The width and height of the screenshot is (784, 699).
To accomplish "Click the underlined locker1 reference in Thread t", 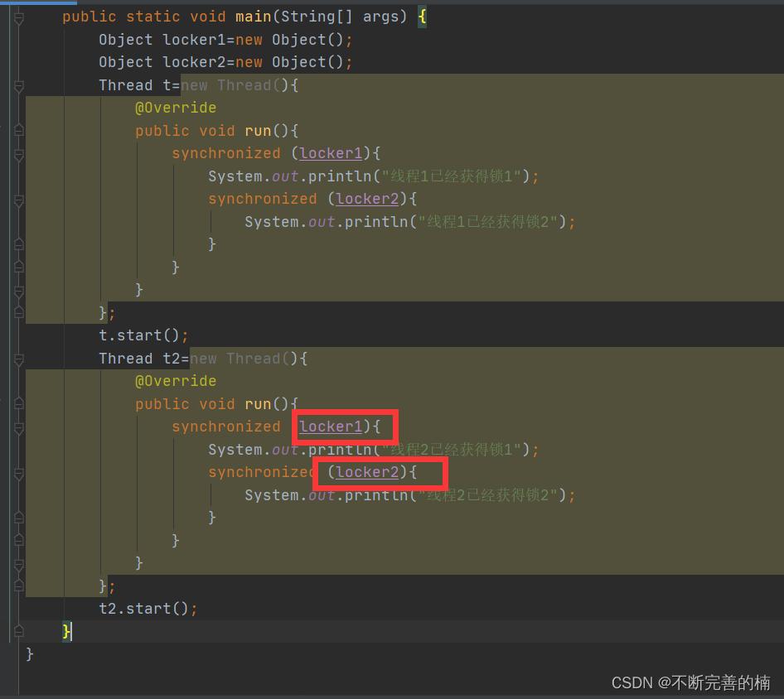I will [331, 153].
